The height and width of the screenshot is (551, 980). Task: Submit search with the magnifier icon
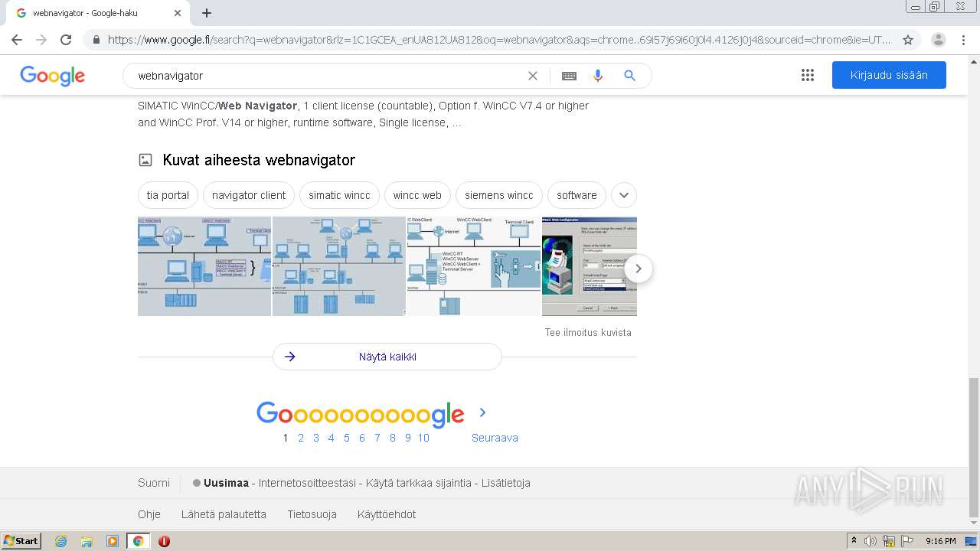pyautogui.click(x=629, y=76)
